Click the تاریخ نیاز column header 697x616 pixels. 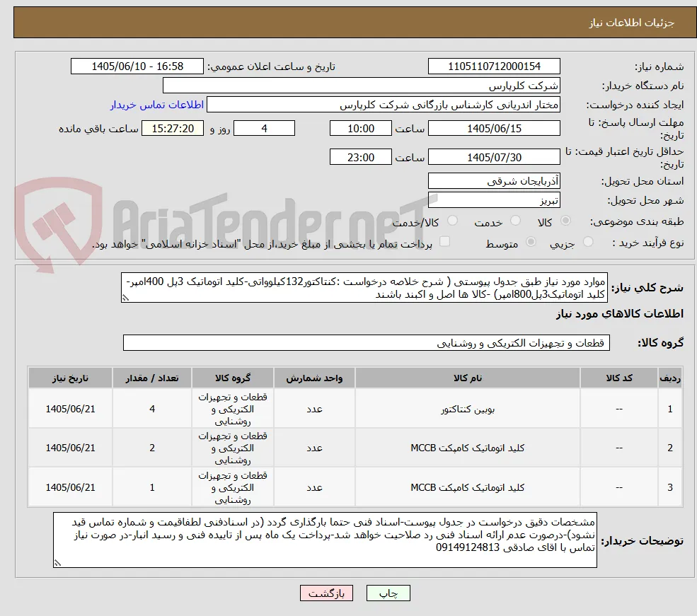[x=70, y=378]
